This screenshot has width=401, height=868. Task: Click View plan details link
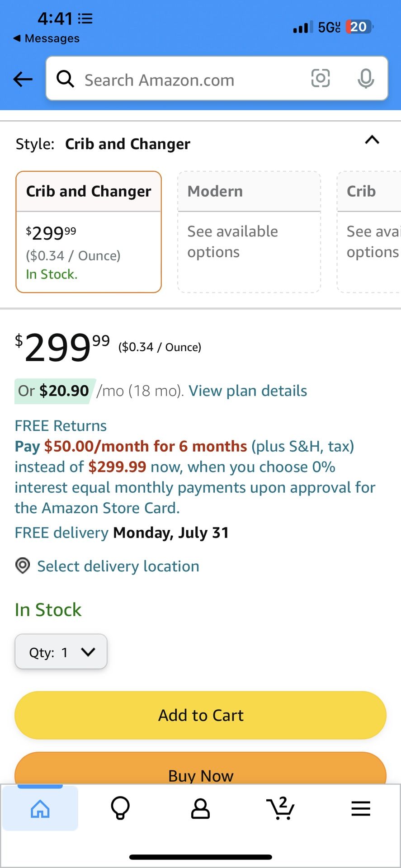tap(248, 391)
